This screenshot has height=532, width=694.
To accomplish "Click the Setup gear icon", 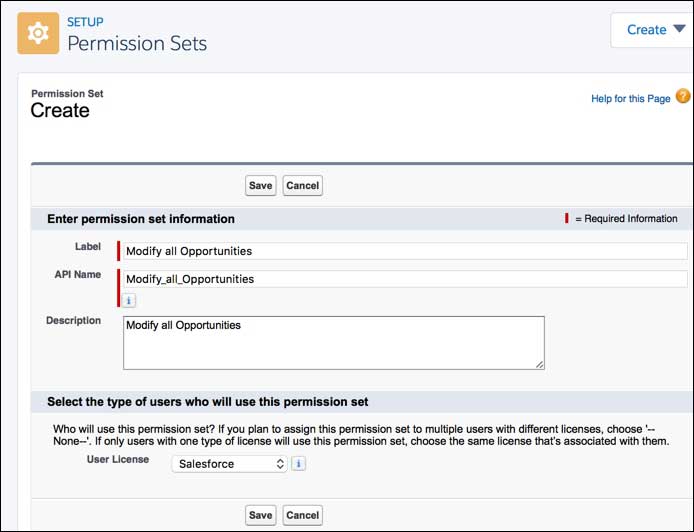I will [x=38, y=33].
